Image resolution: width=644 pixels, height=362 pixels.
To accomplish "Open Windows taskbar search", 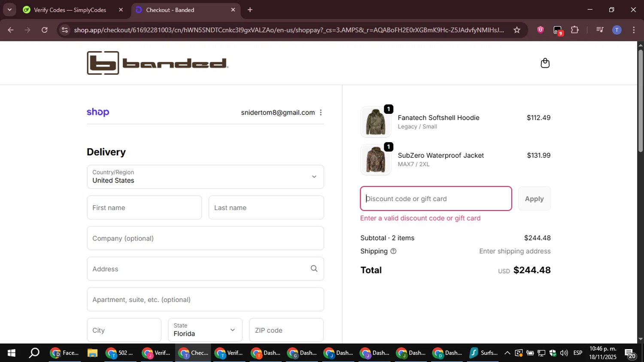I will coord(34,353).
